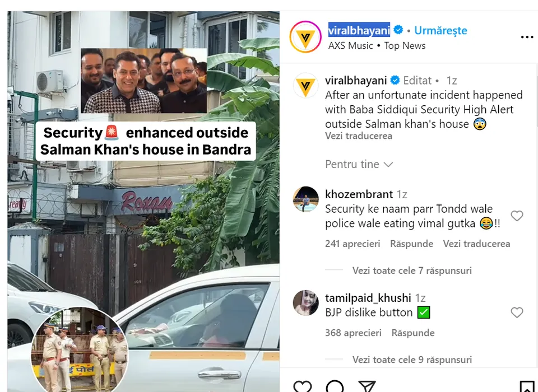Screen dimensions: 538x392
Task: Like the post with the heart icon
Action: tap(302, 386)
